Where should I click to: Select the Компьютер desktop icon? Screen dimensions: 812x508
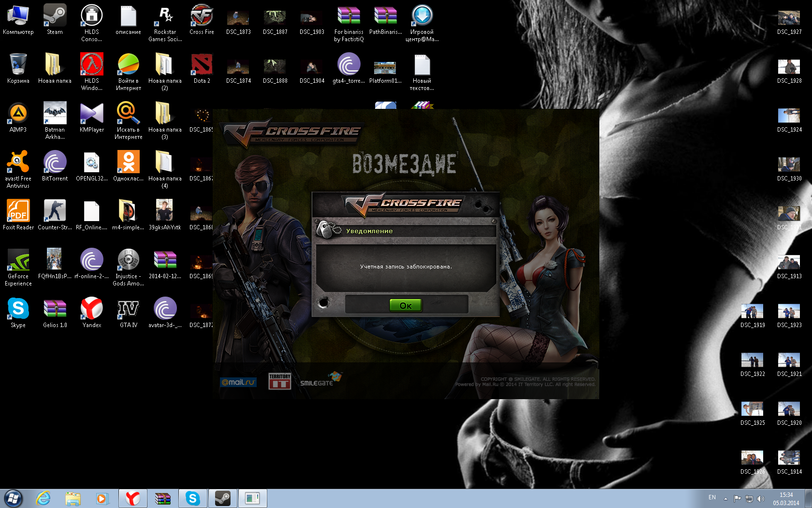[x=18, y=20]
